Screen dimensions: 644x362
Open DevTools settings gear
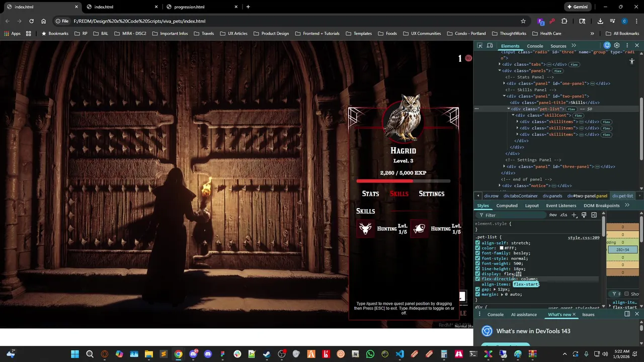[617, 45]
